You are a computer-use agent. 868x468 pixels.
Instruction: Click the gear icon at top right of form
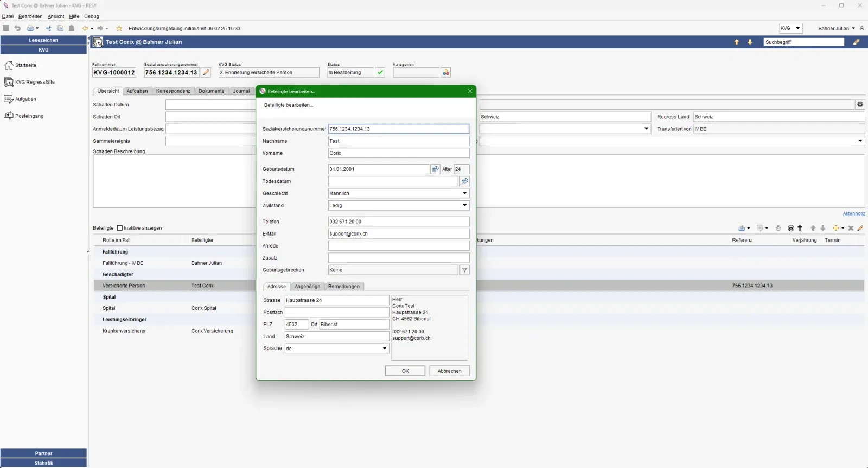(860, 105)
